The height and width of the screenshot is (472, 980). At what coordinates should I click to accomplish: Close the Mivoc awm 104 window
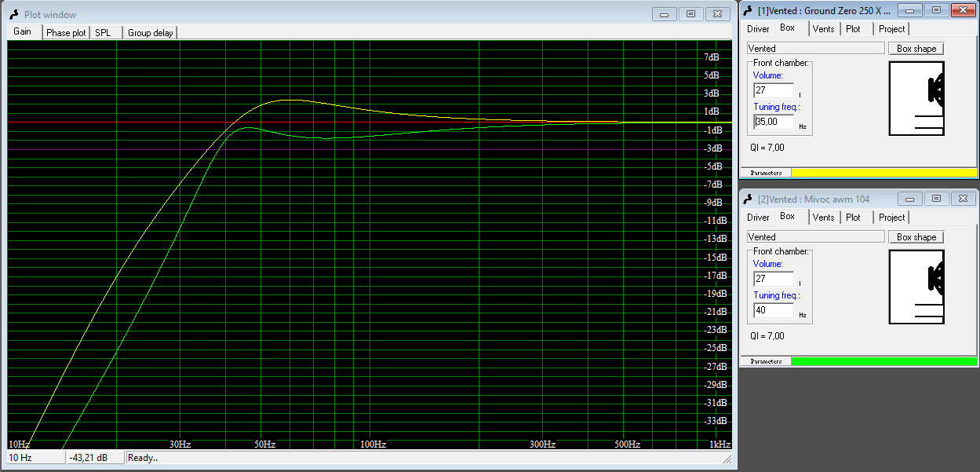point(963,199)
